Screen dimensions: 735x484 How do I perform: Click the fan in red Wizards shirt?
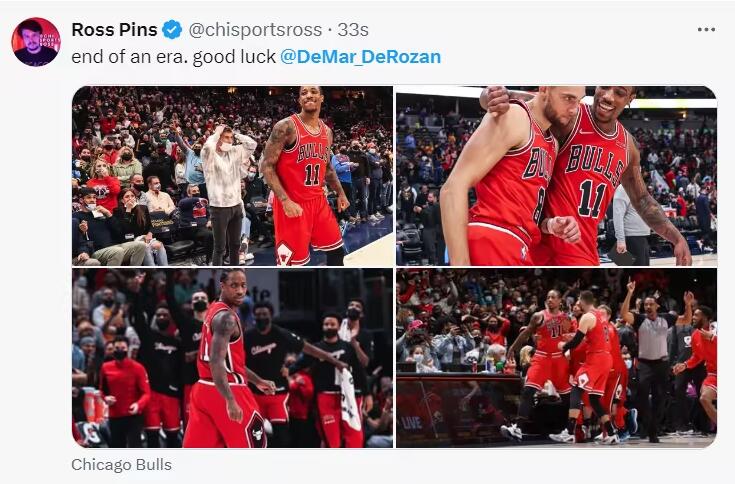click(102, 186)
